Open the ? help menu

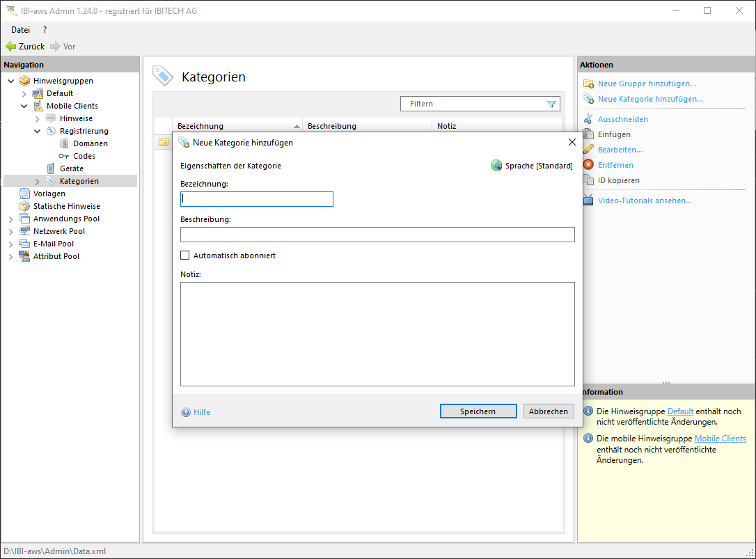tap(45, 30)
